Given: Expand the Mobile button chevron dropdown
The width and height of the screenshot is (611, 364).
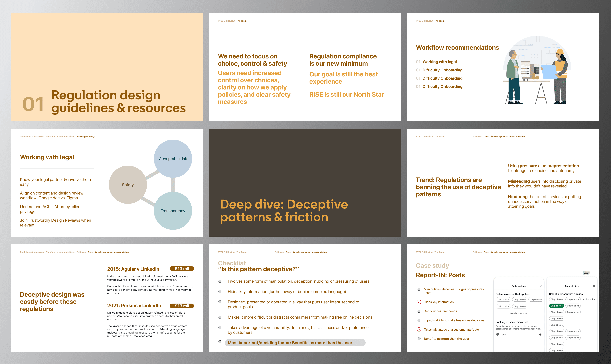Looking at the screenshot, I should pyautogui.click(x=526, y=313).
